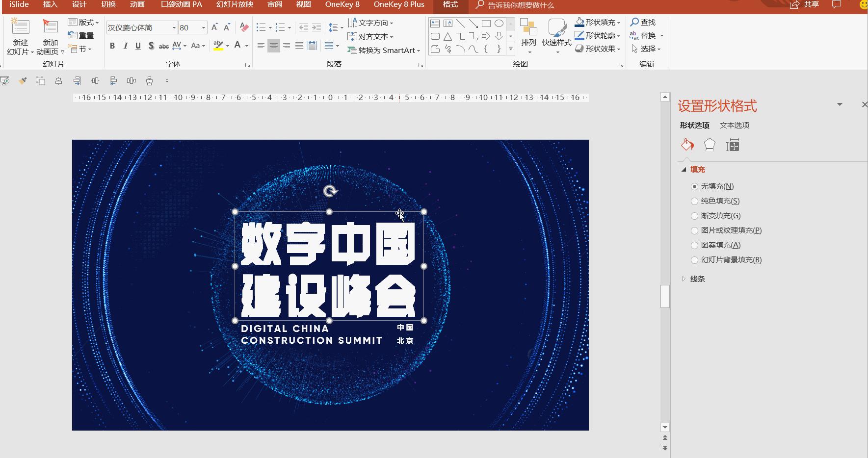Choose 图片或纹理填充 option

point(694,230)
